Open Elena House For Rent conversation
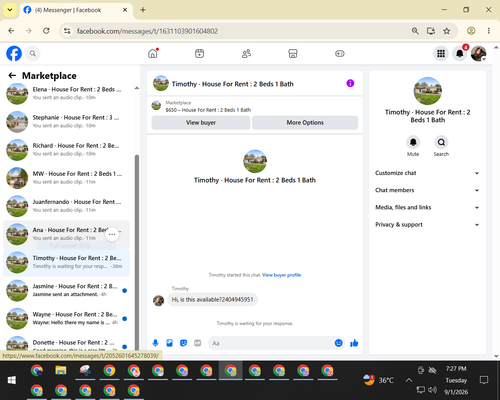 67,93
